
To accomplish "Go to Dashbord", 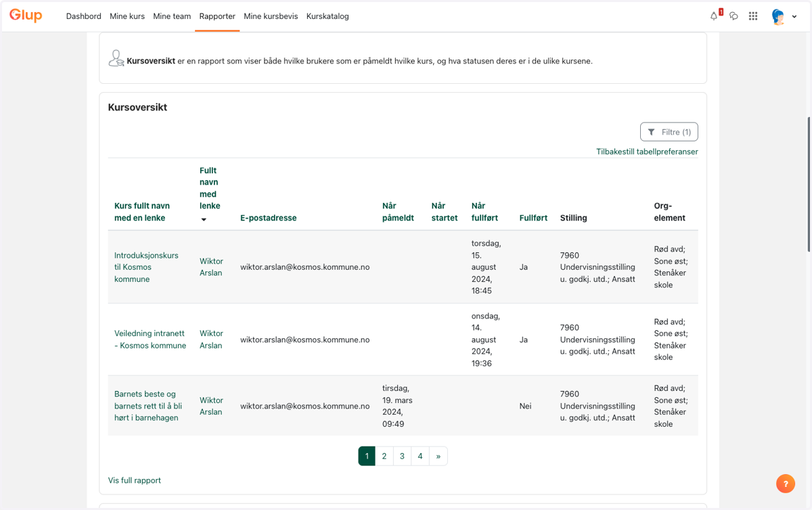I will (x=84, y=16).
